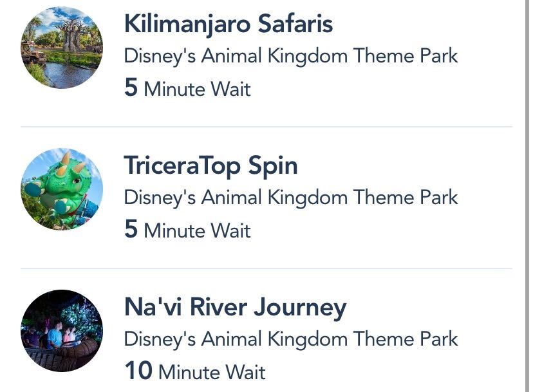Viewport: 533px width, 392px height.
Task: Click the divider line below TriceraTop Spin
Action: (266, 268)
